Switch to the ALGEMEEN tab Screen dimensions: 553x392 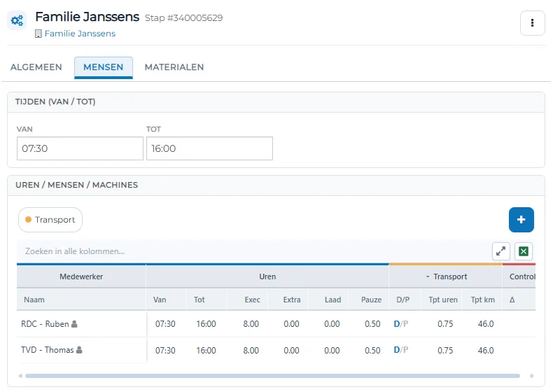point(36,67)
